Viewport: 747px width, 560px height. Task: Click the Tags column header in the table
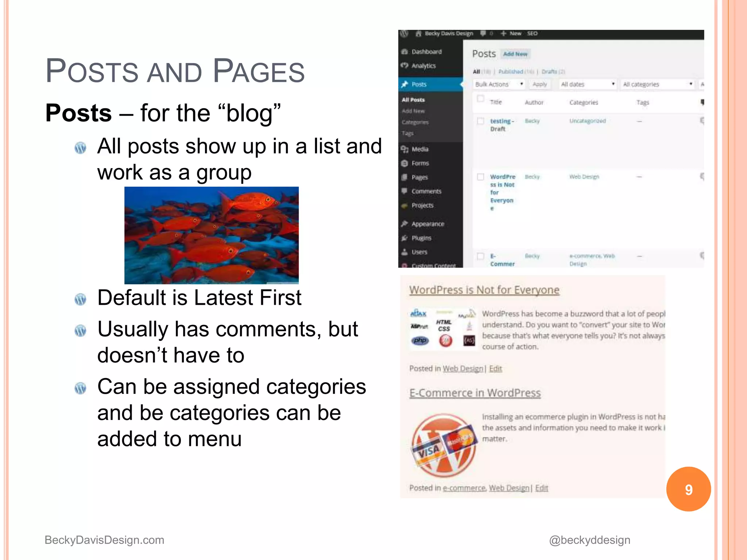click(x=643, y=102)
